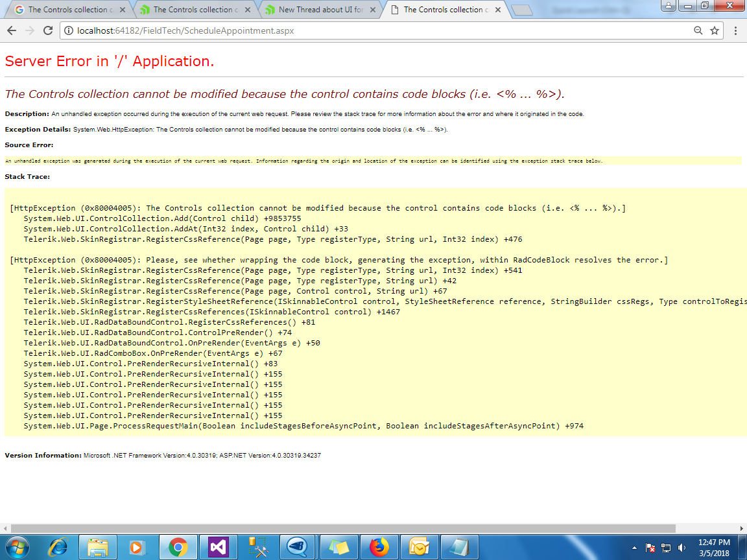Click the 'ControlCollection.AddAt(Int32 index' trace line
The height and width of the screenshot is (560, 747).
tap(186, 229)
